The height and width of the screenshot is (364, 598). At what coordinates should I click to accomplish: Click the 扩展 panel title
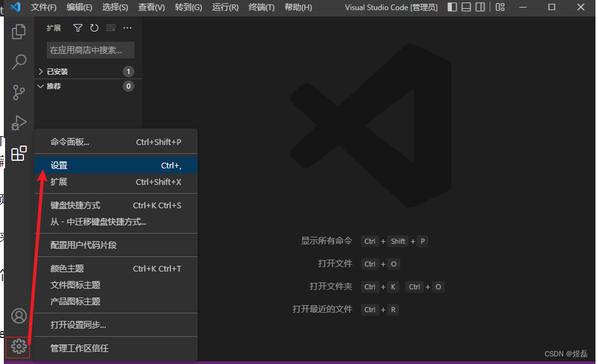coord(54,28)
